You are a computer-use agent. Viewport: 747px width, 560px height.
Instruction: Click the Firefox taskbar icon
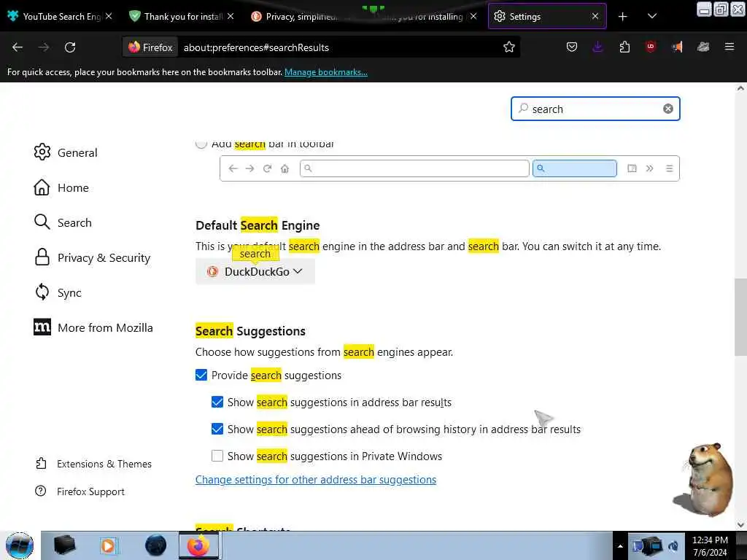198,545
